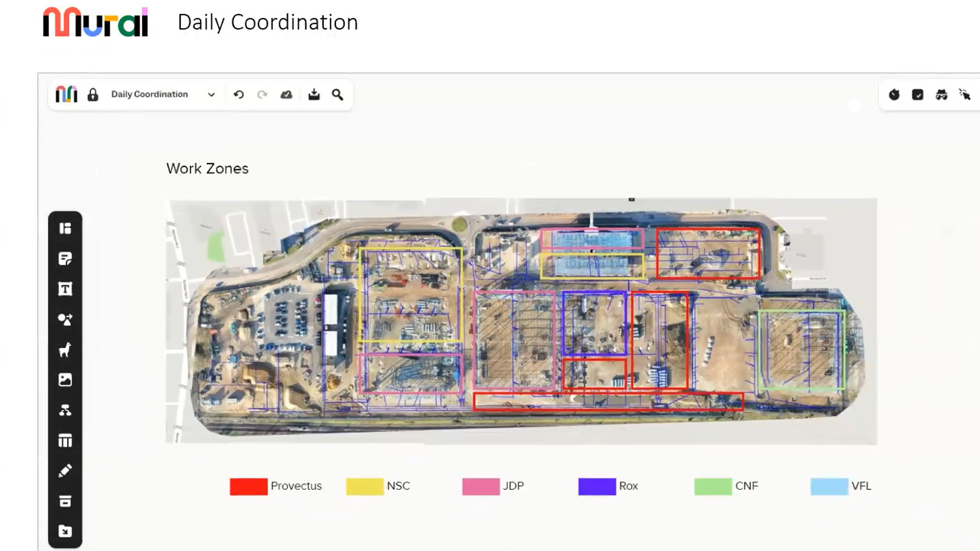980x551 pixels.
Task: Click the export download icon
Action: [314, 95]
